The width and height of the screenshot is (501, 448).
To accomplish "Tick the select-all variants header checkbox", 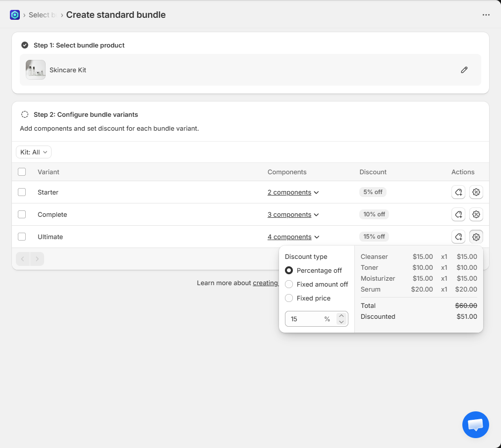I will click(x=22, y=172).
